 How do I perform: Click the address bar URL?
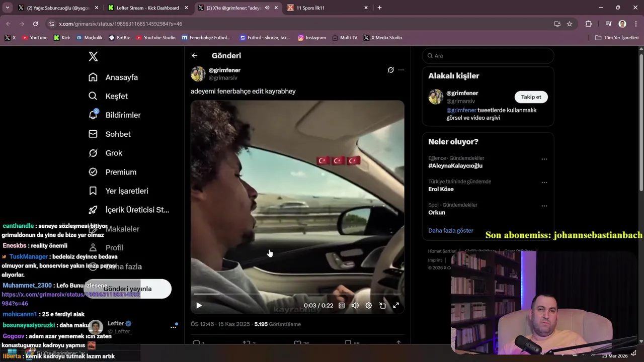click(x=120, y=24)
